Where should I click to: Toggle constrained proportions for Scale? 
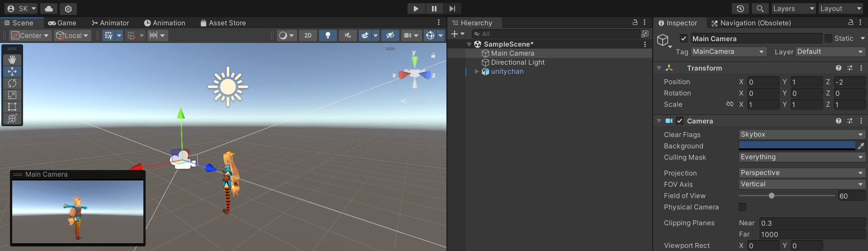coord(730,104)
